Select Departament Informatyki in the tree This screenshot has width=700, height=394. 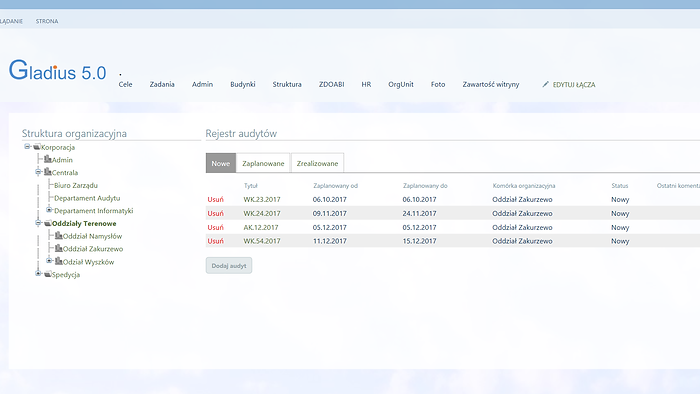(x=94, y=211)
